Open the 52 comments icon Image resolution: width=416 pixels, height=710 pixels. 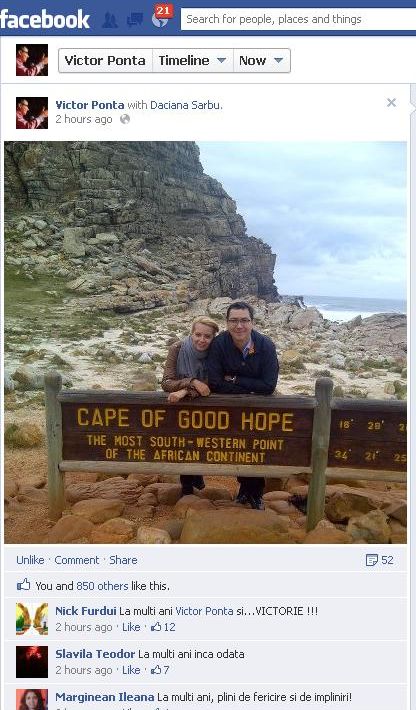pos(379,560)
